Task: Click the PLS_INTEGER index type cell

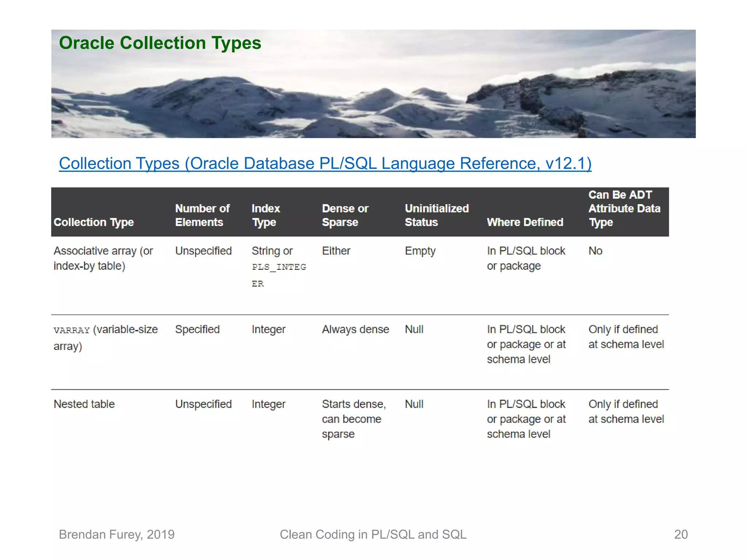Action: [x=278, y=267]
